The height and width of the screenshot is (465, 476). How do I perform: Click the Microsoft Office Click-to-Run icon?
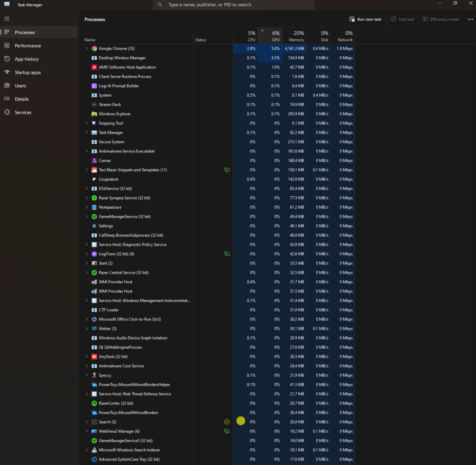point(94,319)
